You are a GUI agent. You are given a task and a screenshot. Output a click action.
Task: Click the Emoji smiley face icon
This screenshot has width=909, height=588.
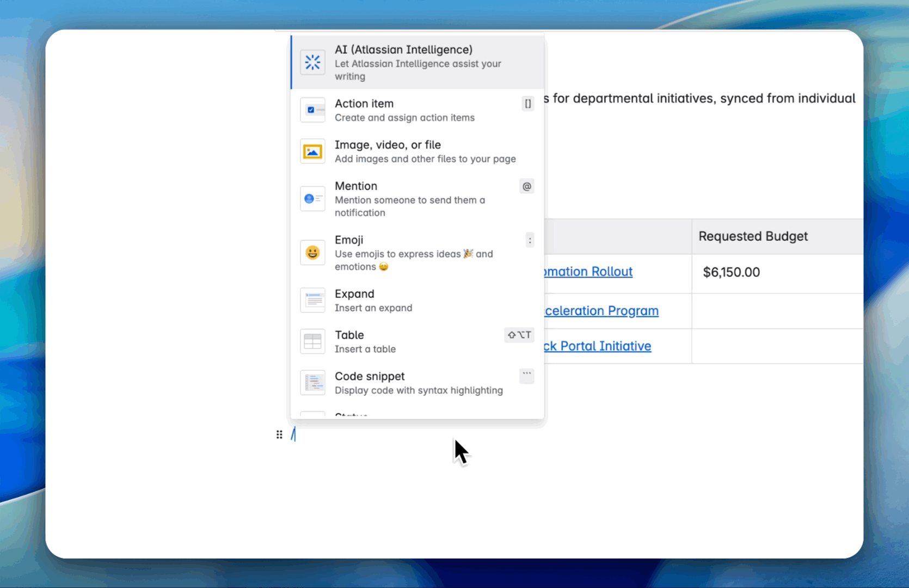312,253
